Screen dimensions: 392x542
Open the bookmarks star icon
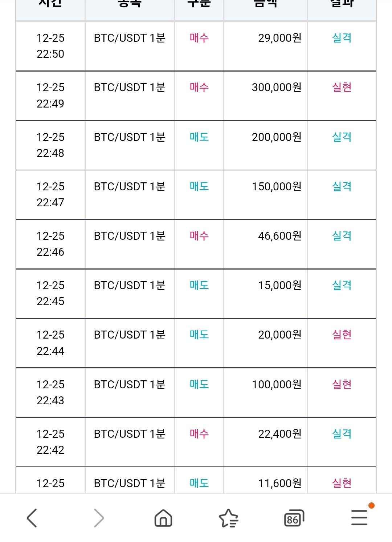(x=229, y=518)
